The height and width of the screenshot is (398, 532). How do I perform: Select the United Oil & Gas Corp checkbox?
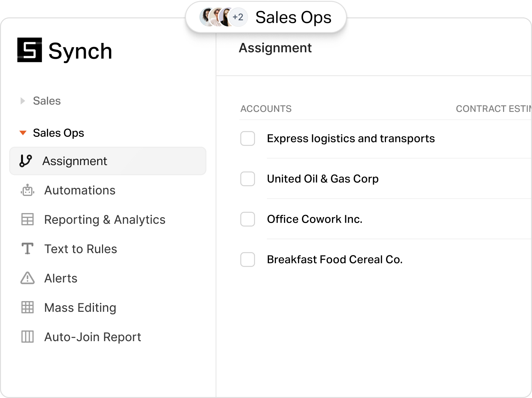click(248, 179)
